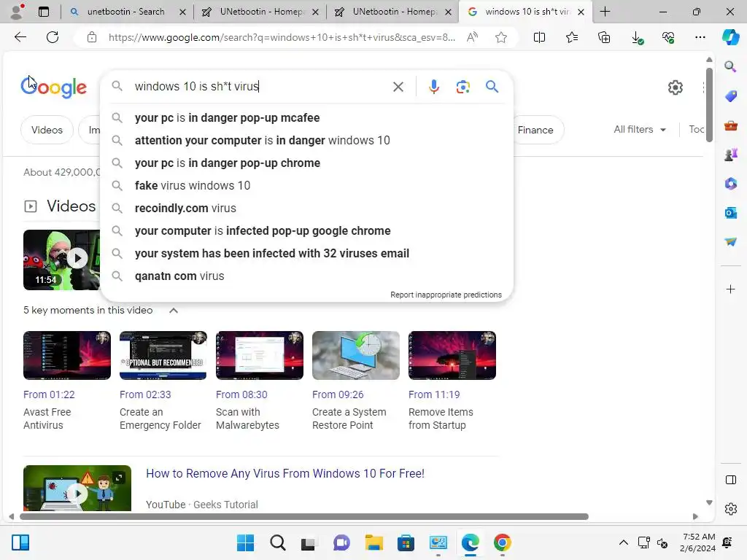747x560 pixels.
Task: Click inside the Google search text field
Action: click(x=260, y=86)
